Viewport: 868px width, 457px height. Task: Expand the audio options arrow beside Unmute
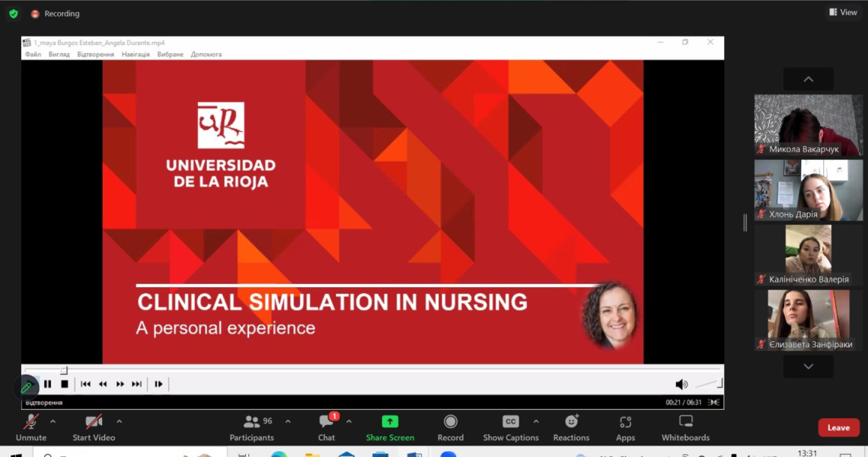[x=53, y=421]
